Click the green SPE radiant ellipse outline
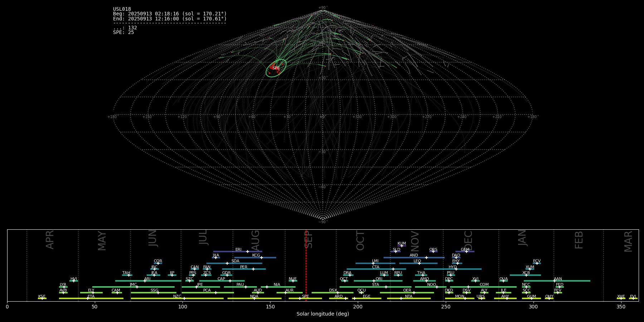The height and width of the screenshot is (322, 644). (x=276, y=68)
